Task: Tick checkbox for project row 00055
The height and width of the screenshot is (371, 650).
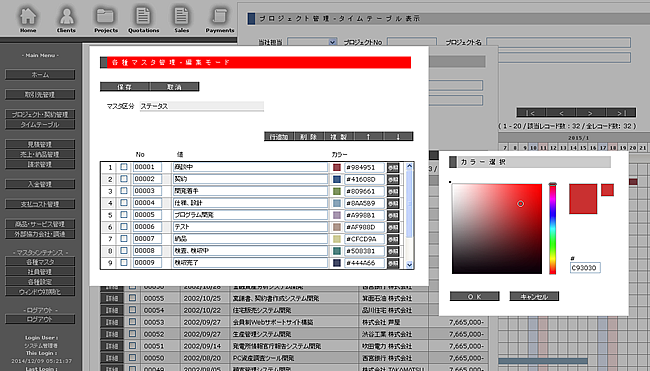Action: coord(132,298)
